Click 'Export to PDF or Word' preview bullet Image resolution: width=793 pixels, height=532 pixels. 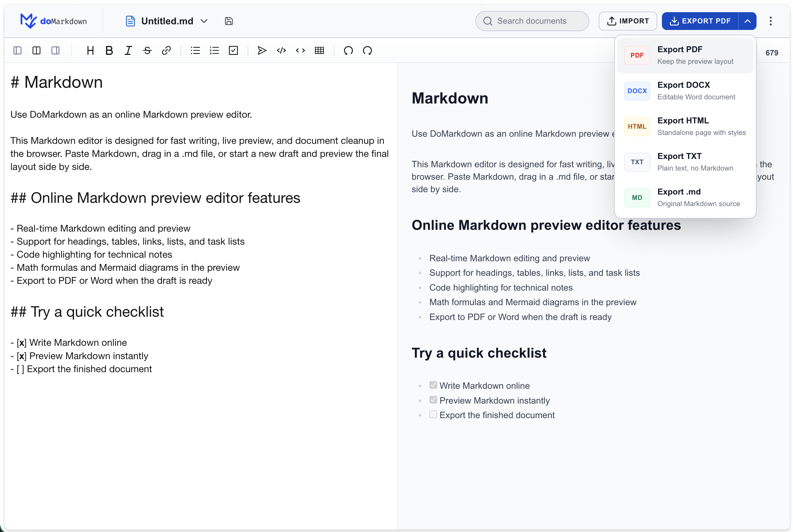[520, 317]
